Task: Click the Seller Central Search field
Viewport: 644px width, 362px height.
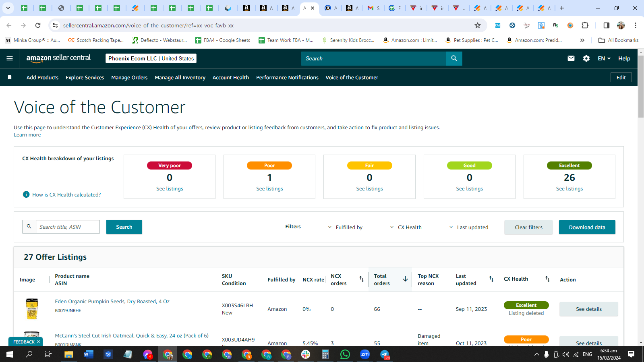Action: tap(374, 58)
